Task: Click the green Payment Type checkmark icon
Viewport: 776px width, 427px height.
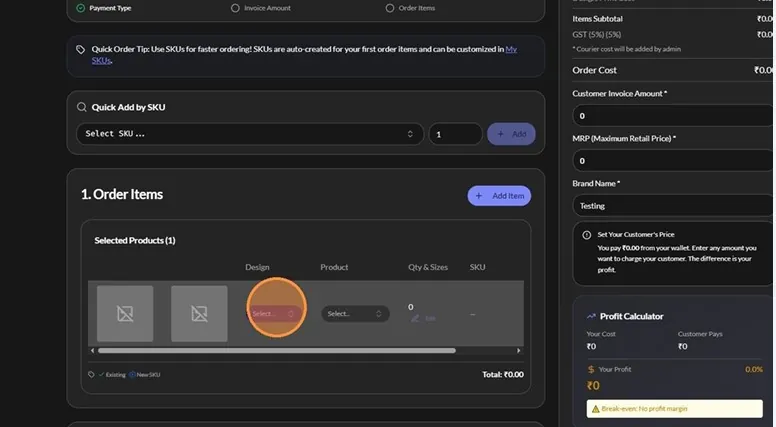Action: [81, 8]
